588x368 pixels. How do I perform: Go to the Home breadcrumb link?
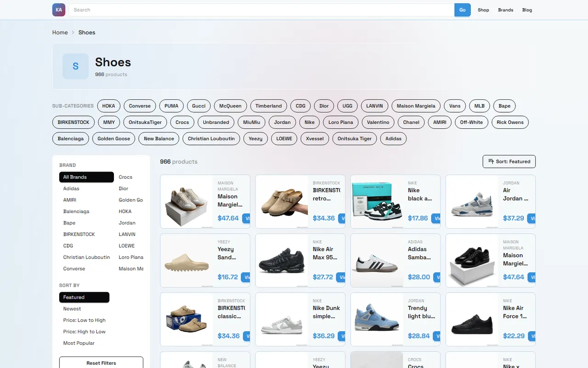[60, 32]
